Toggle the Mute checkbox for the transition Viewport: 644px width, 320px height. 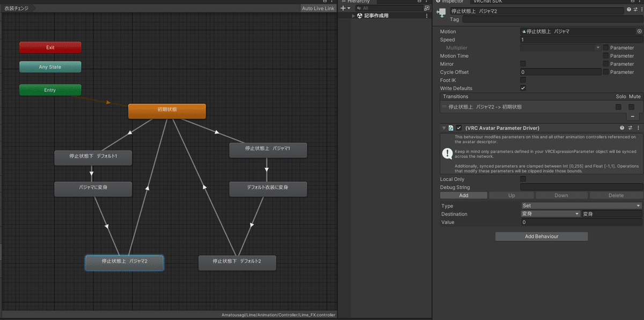click(x=632, y=107)
